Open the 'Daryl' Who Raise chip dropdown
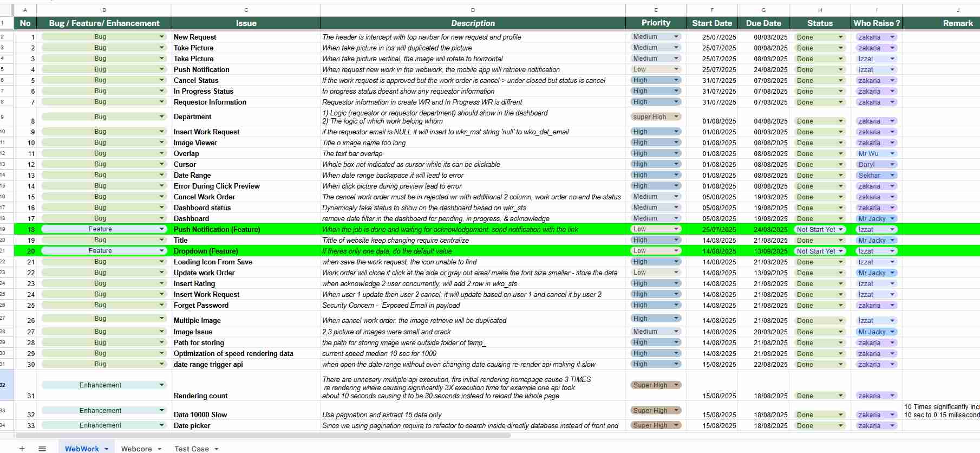The image size is (980, 453). (892, 165)
